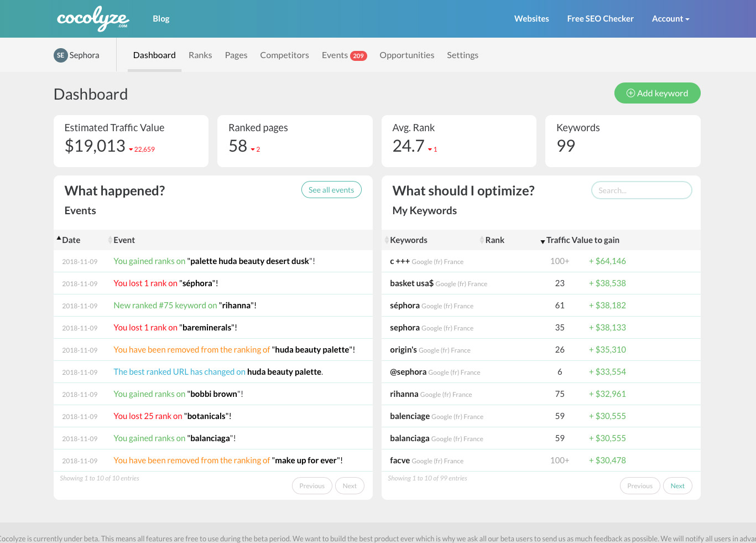Switch to the Ranks tab
The image size is (756, 543).
coord(200,55)
